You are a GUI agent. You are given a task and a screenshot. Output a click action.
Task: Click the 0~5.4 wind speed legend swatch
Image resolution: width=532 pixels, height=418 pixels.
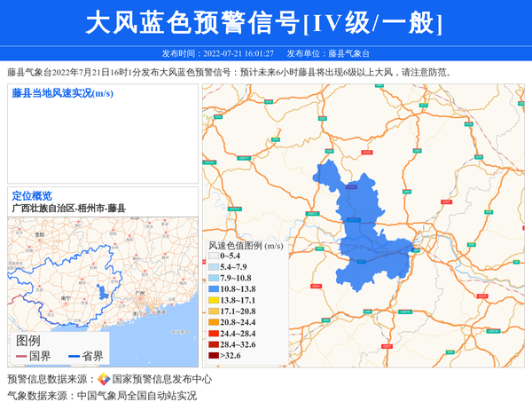click(214, 256)
